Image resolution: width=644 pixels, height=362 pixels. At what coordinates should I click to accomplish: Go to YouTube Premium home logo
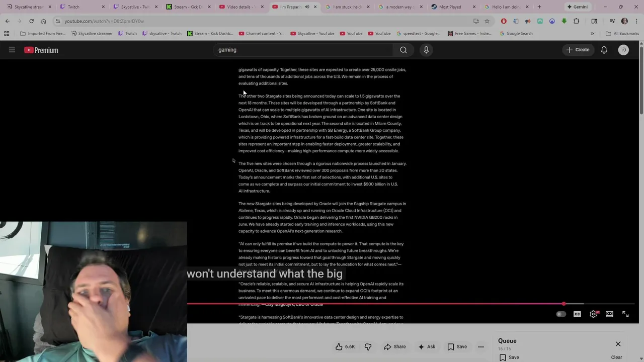pyautogui.click(x=41, y=50)
